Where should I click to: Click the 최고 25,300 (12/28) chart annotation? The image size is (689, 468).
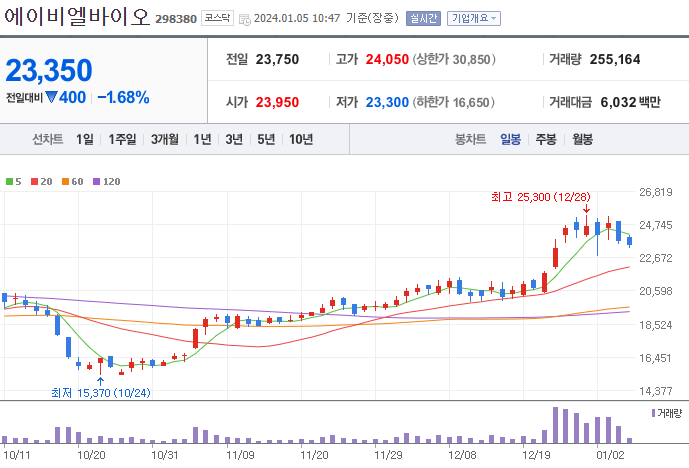[x=541, y=197]
